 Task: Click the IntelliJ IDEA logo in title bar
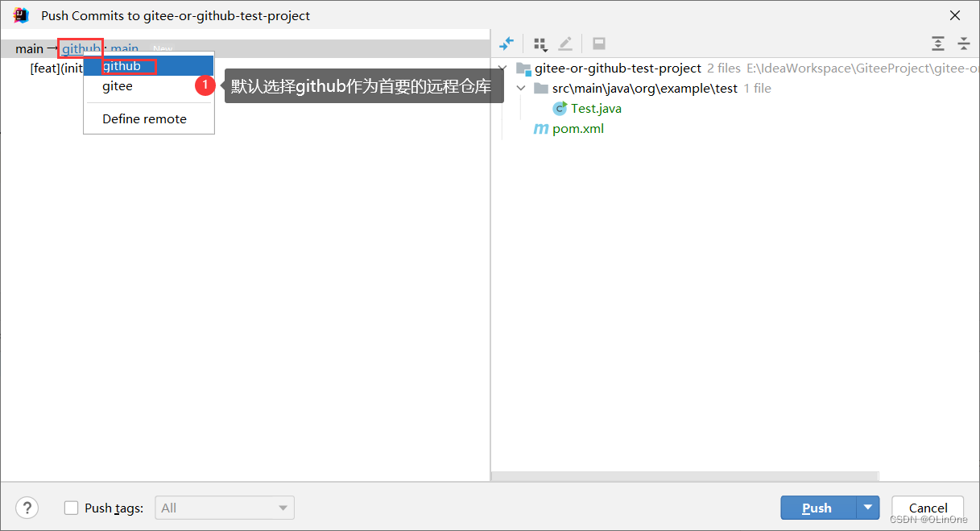click(21, 15)
